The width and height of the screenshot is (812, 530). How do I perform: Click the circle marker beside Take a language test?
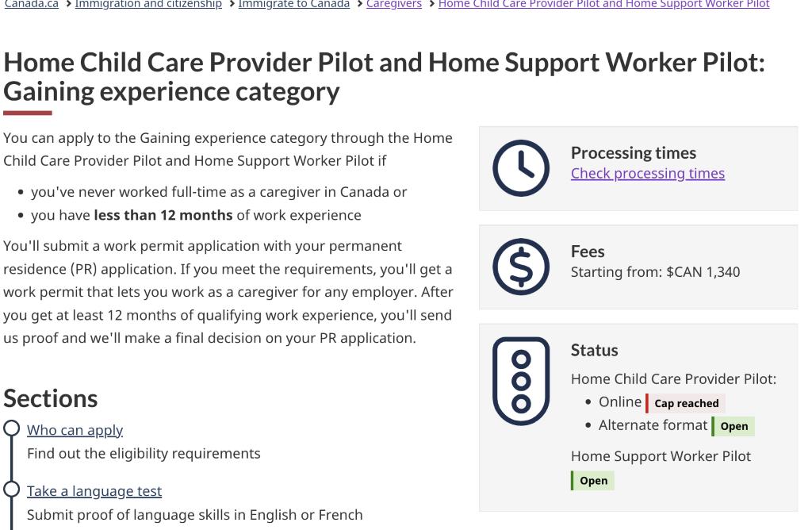(x=12, y=490)
